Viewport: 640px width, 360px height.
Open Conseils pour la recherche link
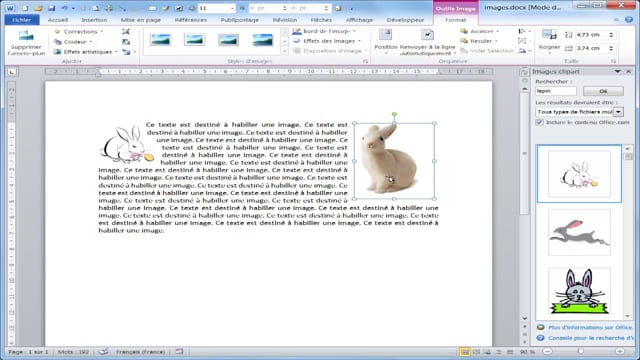[591, 338]
